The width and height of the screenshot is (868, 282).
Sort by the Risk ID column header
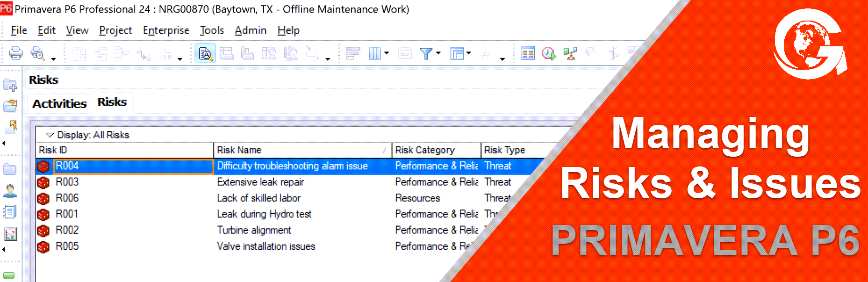125,150
